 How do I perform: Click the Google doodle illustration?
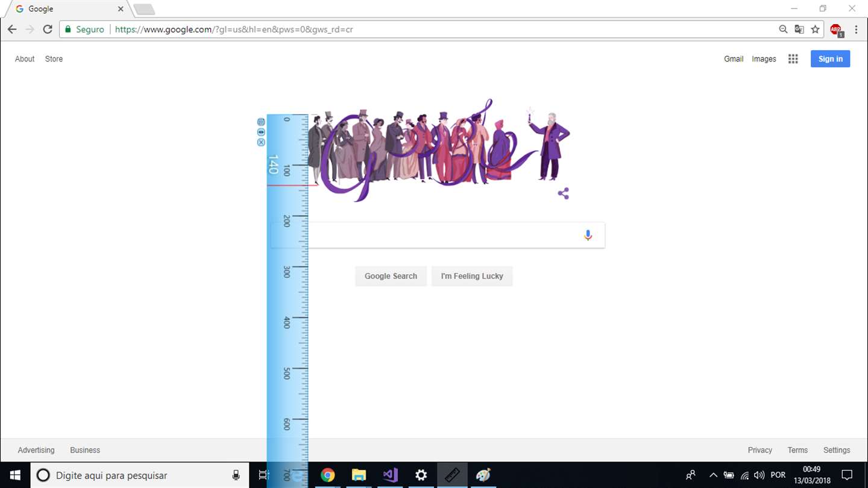(439, 149)
